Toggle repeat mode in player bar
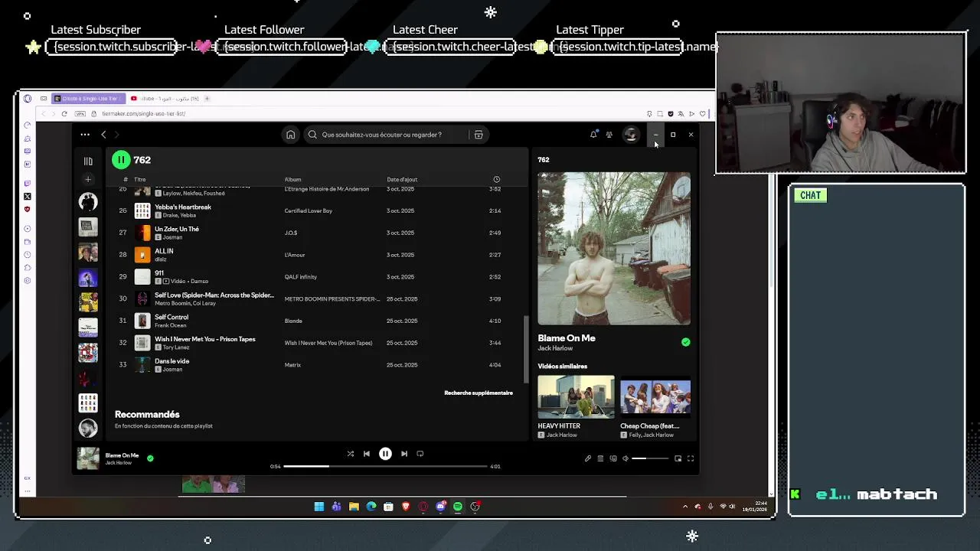Image resolution: width=980 pixels, height=551 pixels. (x=420, y=454)
